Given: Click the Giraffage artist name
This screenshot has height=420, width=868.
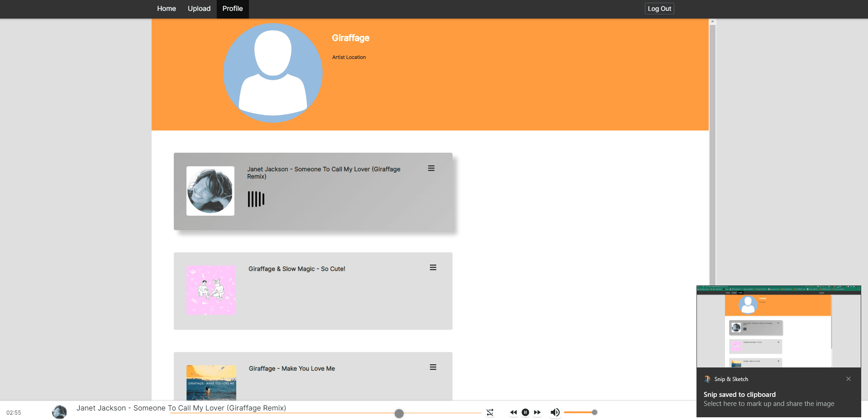Looking at the screenshot, I should pyautogui.click(x=350, y=38).
